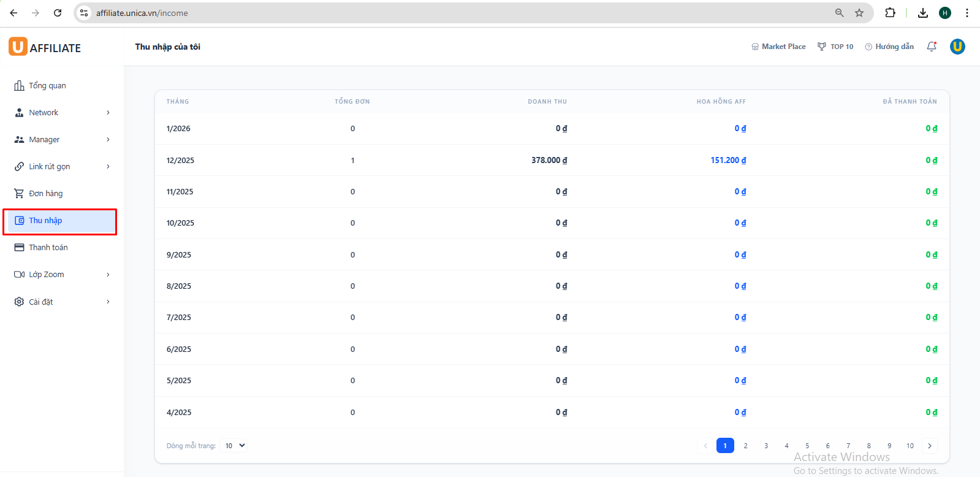Click the Unica Affiliate logo
This screenshot has height=477, width=980.
(45, 47)
